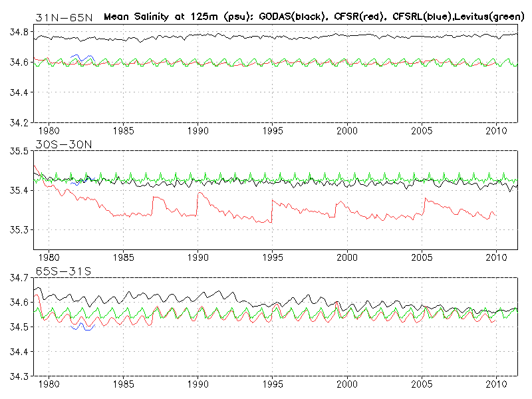Pick the 34.7 y-axis label in the 65S-31S panel
The width and height of the screenshot is (532, 399).
click(x=19, y=278)
